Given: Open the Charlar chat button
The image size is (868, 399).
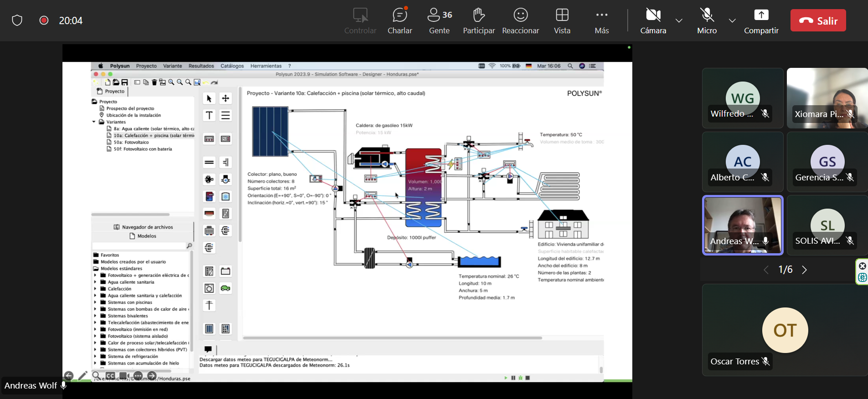Looking at the screenshot, I should click(400, 20).
